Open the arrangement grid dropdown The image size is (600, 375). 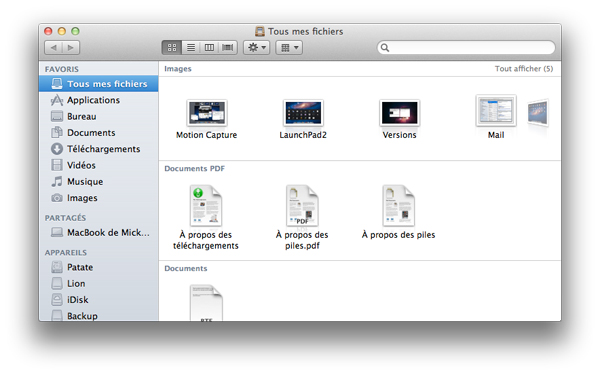289,47
